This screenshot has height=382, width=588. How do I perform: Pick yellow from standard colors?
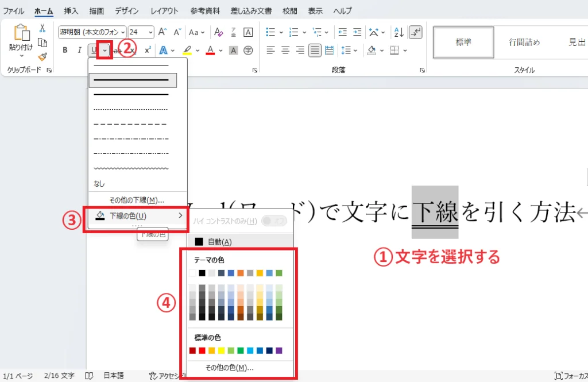[x=221, y=350]
